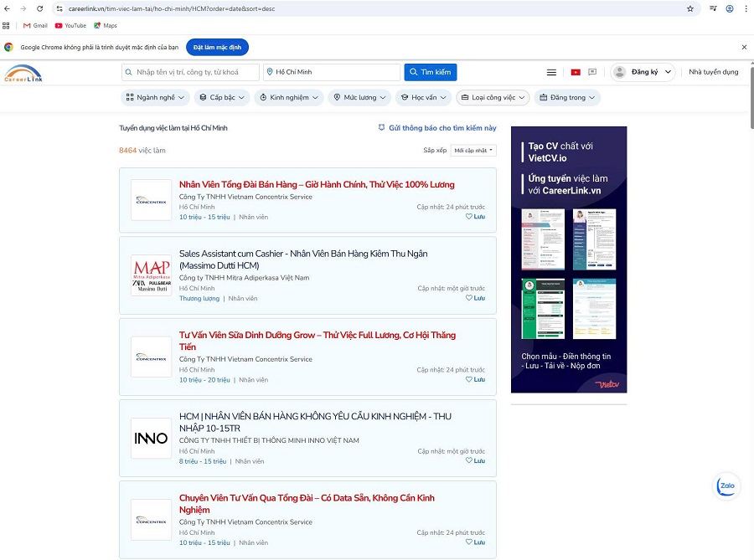Screen dimensions: 754x560
Task: Open the CareerLink homepage via the logo
Action: pyautogui.click(x=25, y=74)
